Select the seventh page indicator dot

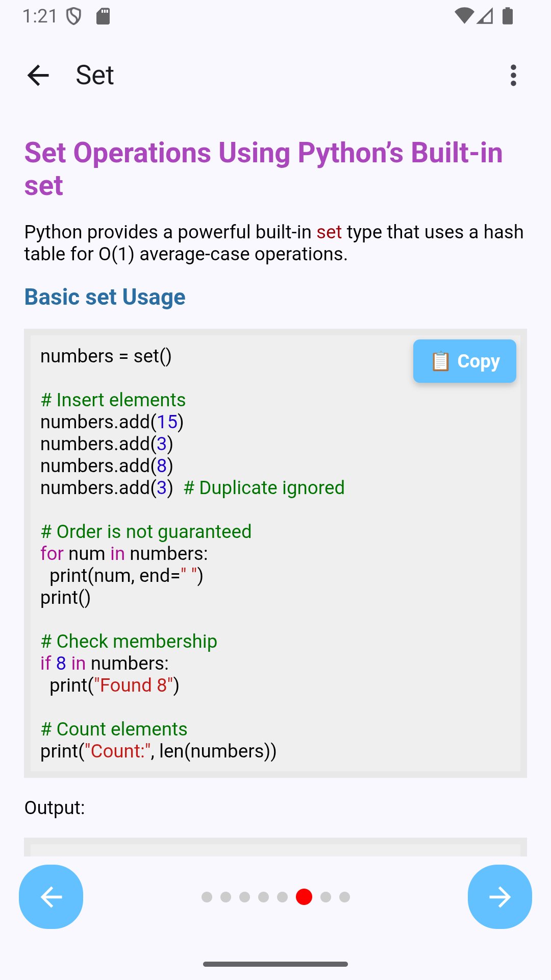(326, 897)
